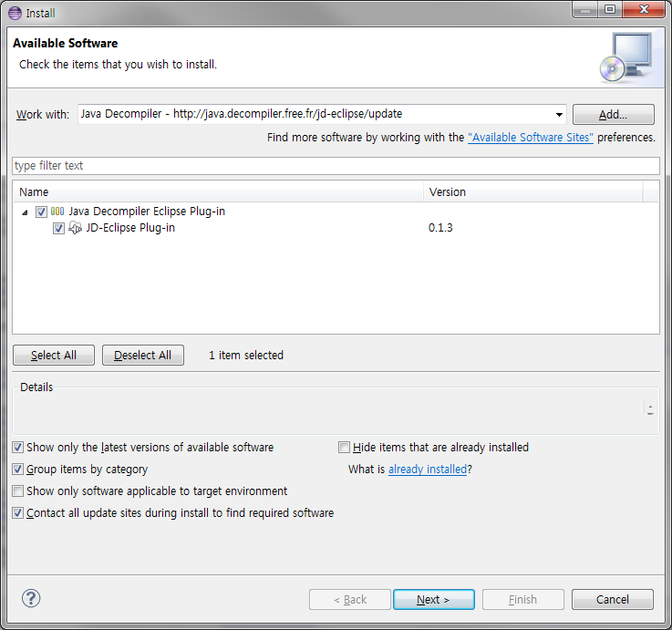
Task: Click the install wizard computer-and-CD image
Action: click(x=626, y=57)
